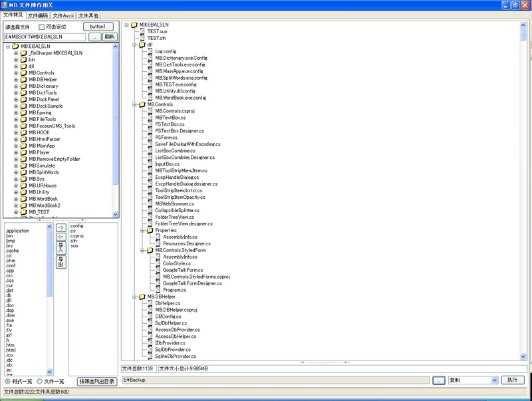The image size is (532, 401).
Task: Expand the MB.Dictionary folder node
Action: pos(16,86)
